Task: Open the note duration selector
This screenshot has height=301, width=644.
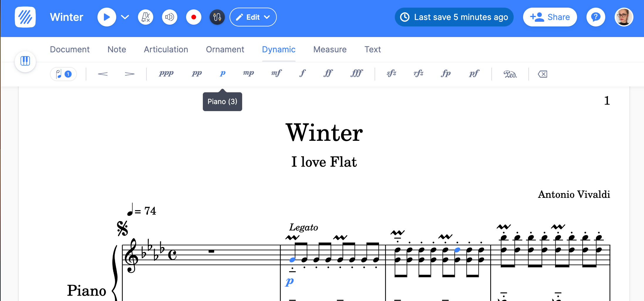Action: click(x=63, y=74)
